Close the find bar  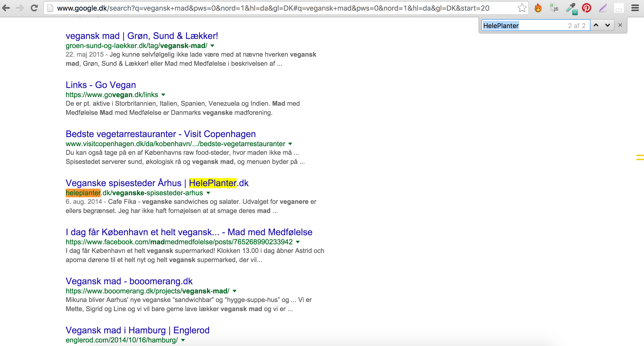[620, 25]
